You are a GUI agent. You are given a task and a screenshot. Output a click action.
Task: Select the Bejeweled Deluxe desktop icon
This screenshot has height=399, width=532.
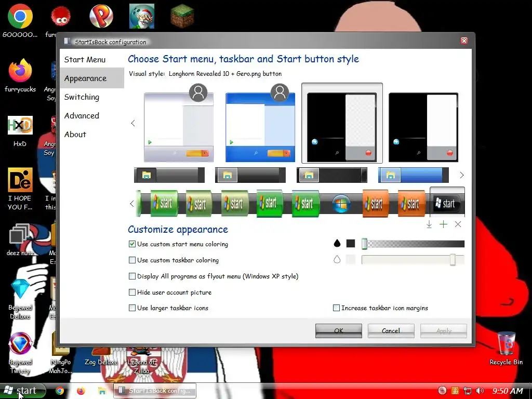[x=20, y=299]
